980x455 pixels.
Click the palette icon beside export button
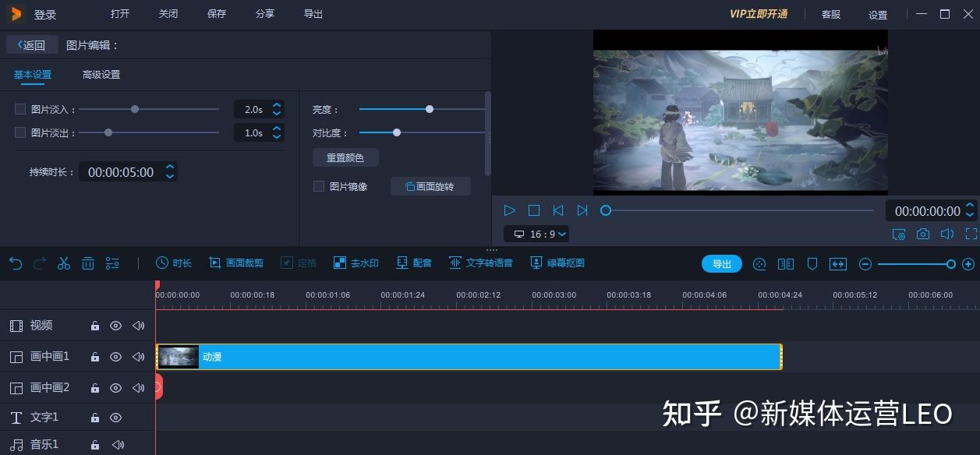[759, 264]
